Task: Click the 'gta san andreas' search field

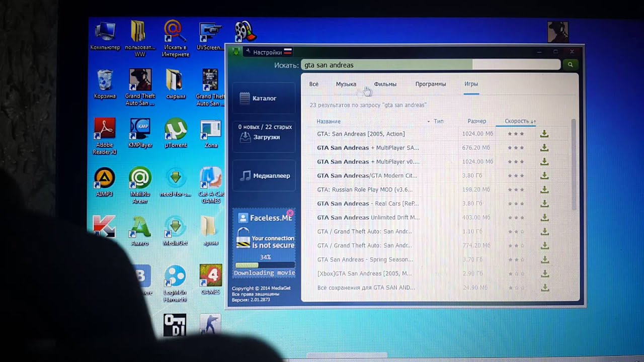Action: pos(430,65)
